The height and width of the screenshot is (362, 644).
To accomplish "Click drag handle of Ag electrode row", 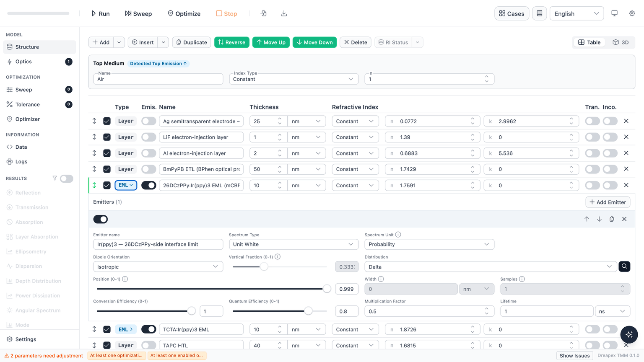I will coord(94,121).
